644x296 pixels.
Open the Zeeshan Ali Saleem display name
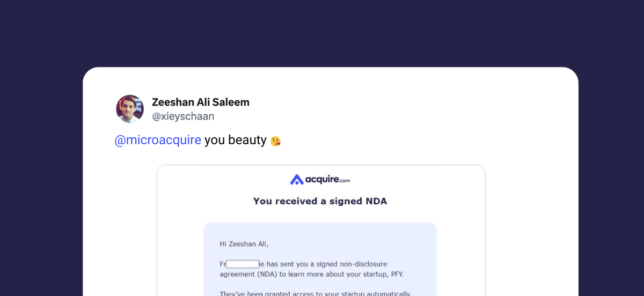201,102
